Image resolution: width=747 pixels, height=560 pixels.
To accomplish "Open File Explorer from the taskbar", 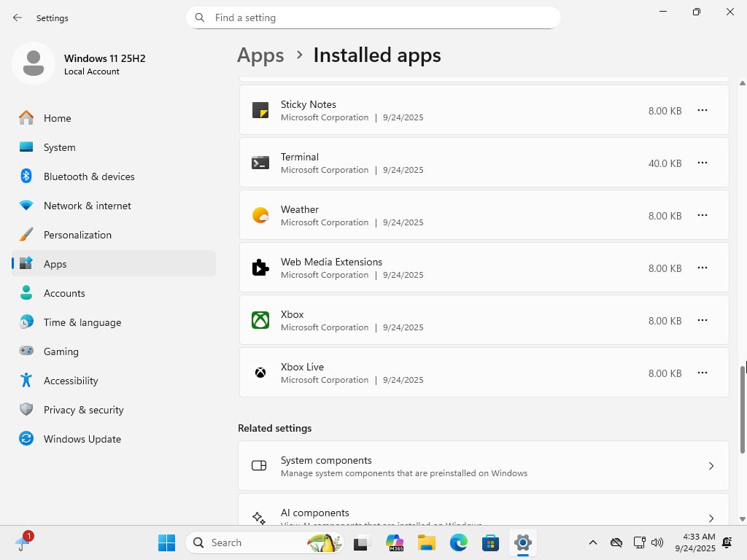I will point(426,542).
